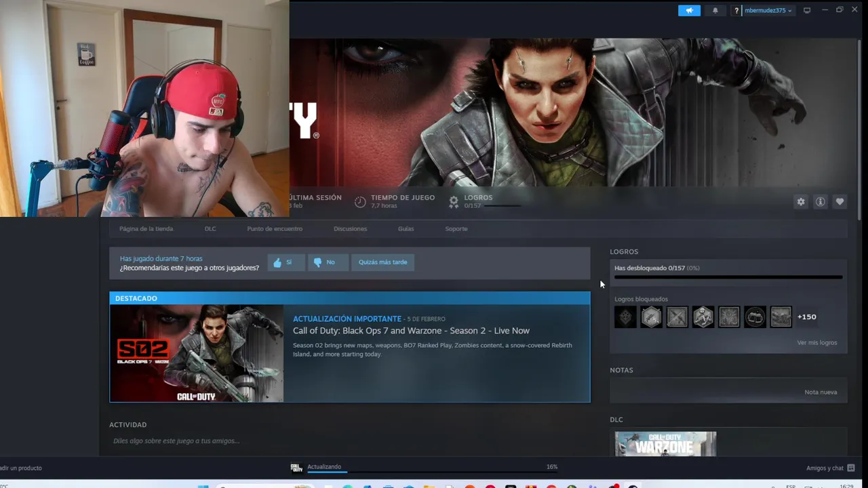Recommend the game with Sí thumbs-up

[x=285, y=262]
